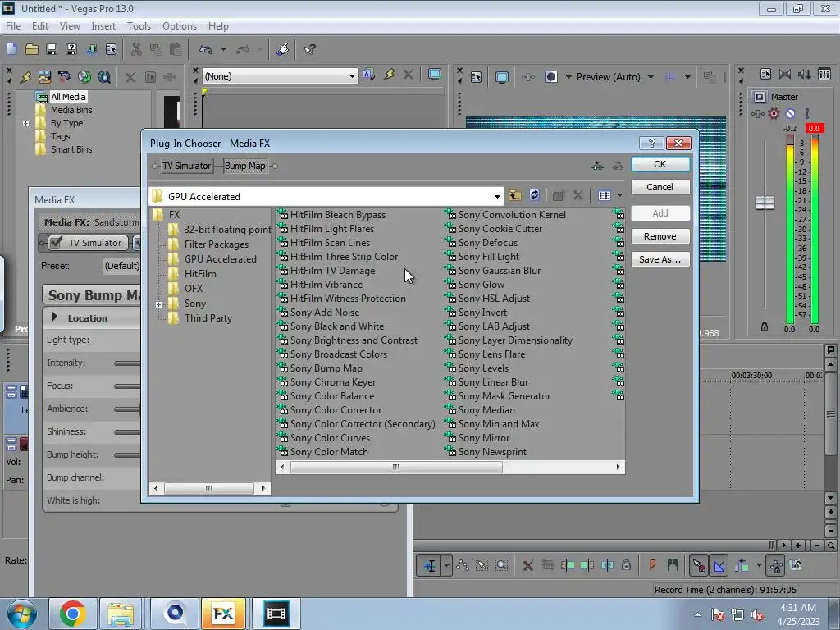The image size is (840, 630).
Task: Click Cancel in Plug-In Chooser
Action: (660, 187)
